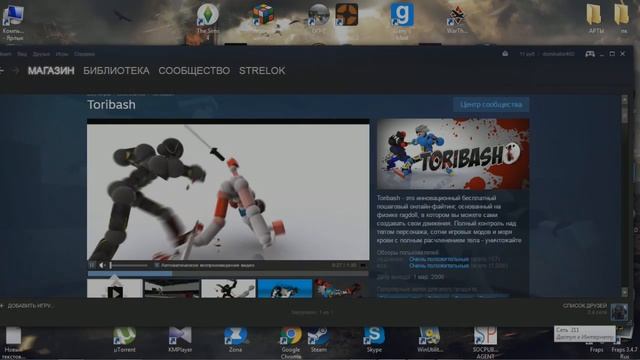Select the black fighter screenshot thumbnail
This screenshot has height=360, width=640.
click(x=229, y=289)
